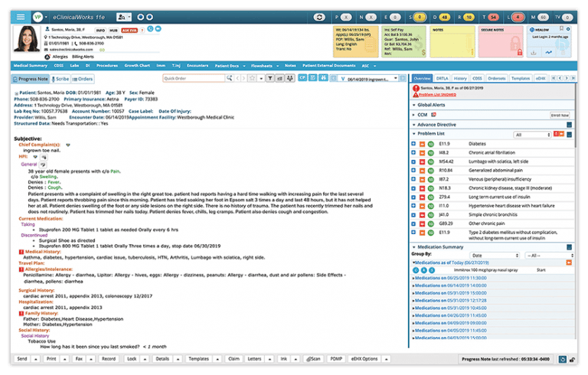The width and height of the screenshot is (588, 375).
Task: Open the T jellybean showing 54
Action: [x=494, y=18]
